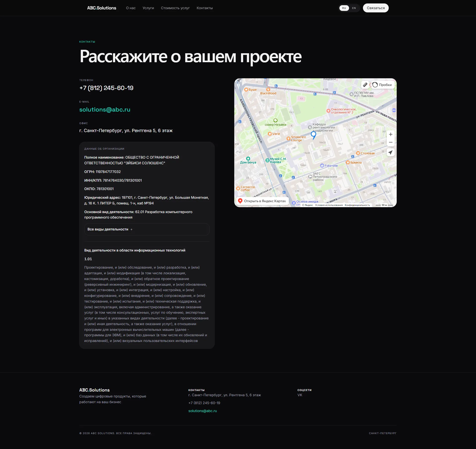476x449 pixels.
Task: Go to Услуги in navigation
Action: [148, 8]
